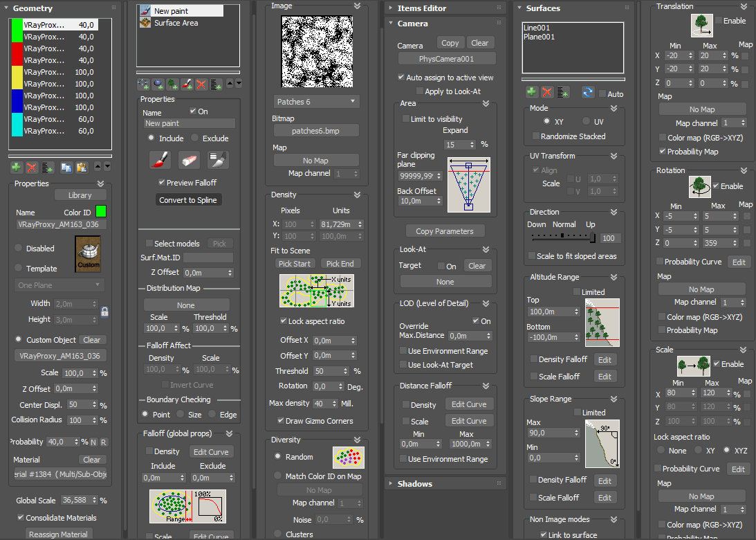Expand the Shadows section

[414, 483]
